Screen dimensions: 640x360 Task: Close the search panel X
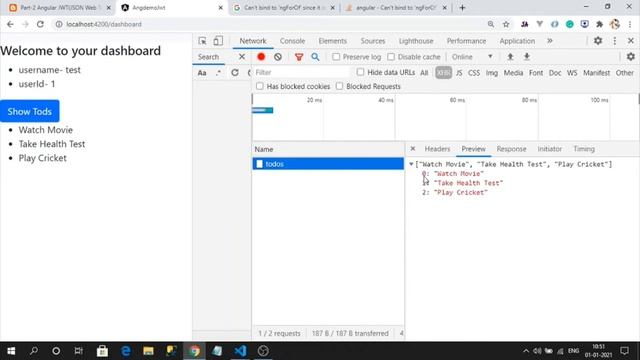point(242,57)
